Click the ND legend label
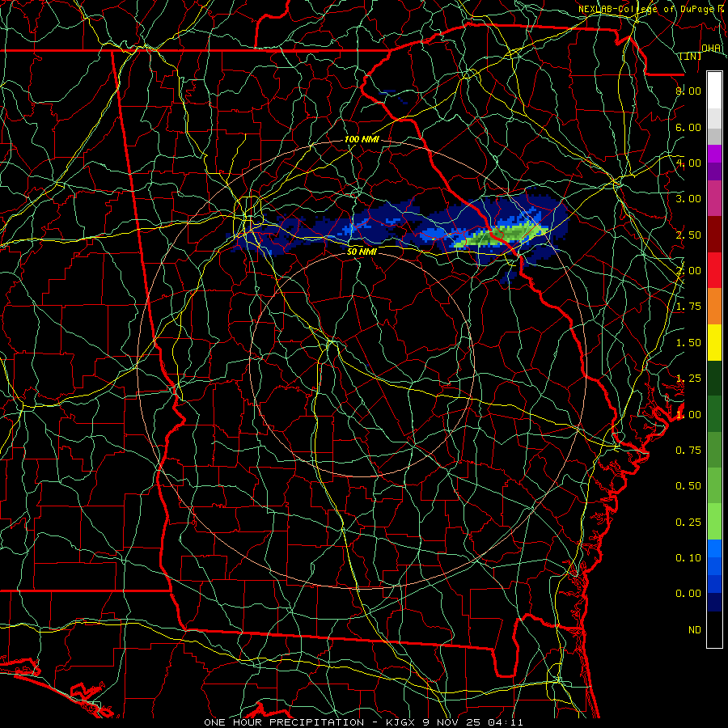 695,630
